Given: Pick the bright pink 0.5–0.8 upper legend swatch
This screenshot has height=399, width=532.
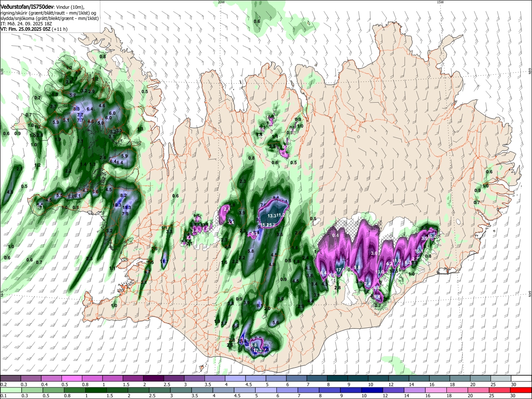Looking at the screenshot, I should tap(71, 378).
